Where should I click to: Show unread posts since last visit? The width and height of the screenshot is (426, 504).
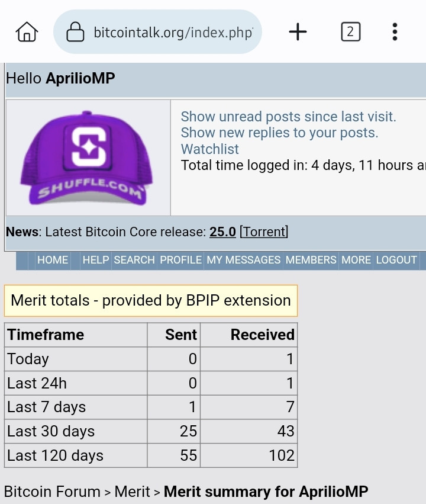coord(288,116)
